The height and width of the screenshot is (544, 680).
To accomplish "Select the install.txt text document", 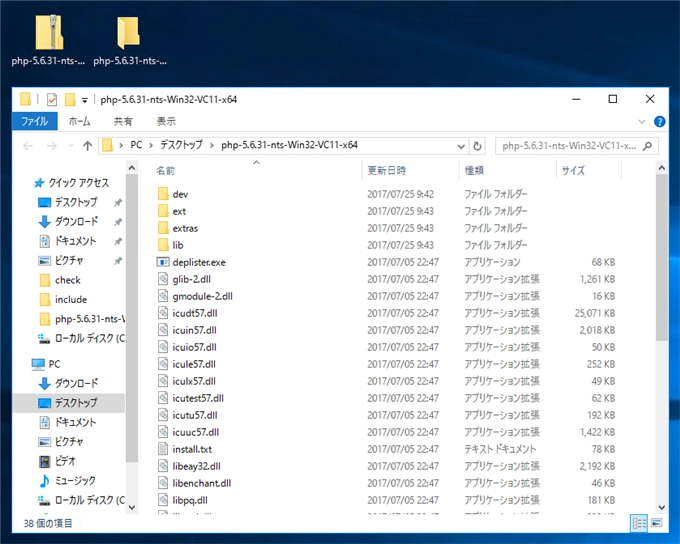I will pyautogui.click(x=185, y=449).
